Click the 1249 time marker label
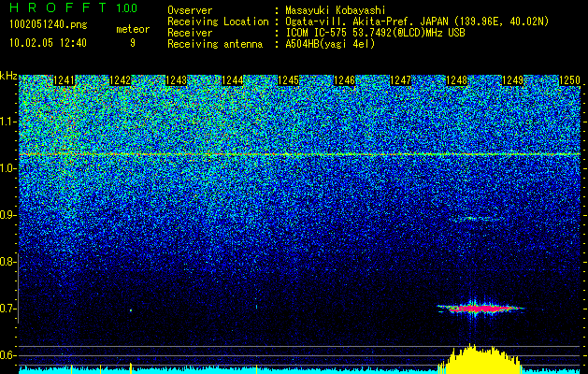588x374 pixels. pyautogui.click(x=512, y=80)
